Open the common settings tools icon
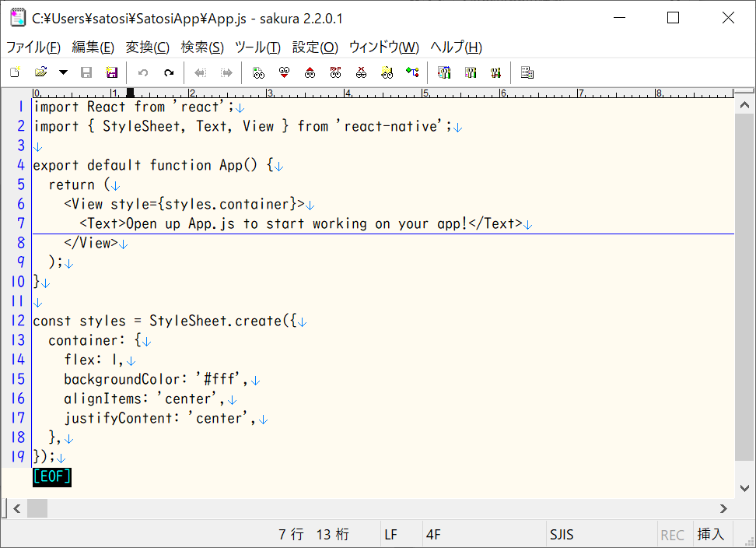This screenshot has height=548, width=756. [495, 72]
